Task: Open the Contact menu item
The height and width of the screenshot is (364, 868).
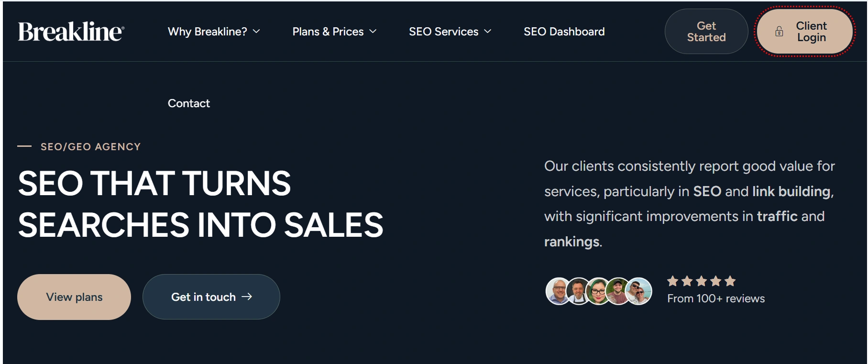Action: tap(188, 103)
